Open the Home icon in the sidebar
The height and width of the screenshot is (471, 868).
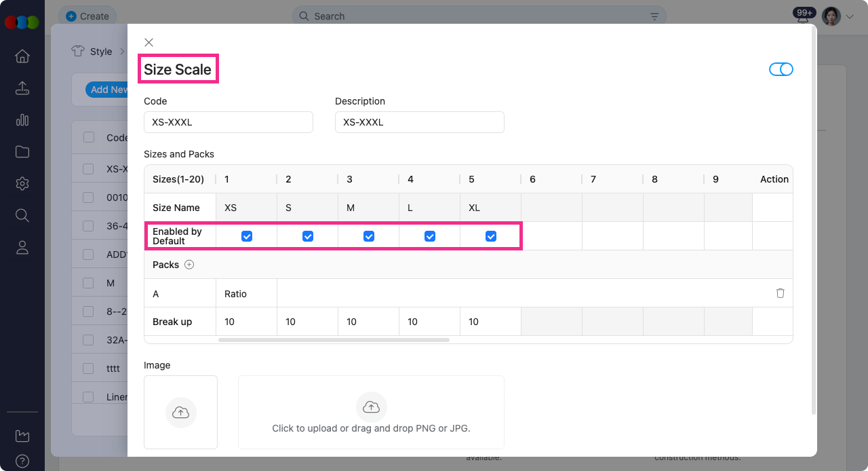tap(22, 56)
